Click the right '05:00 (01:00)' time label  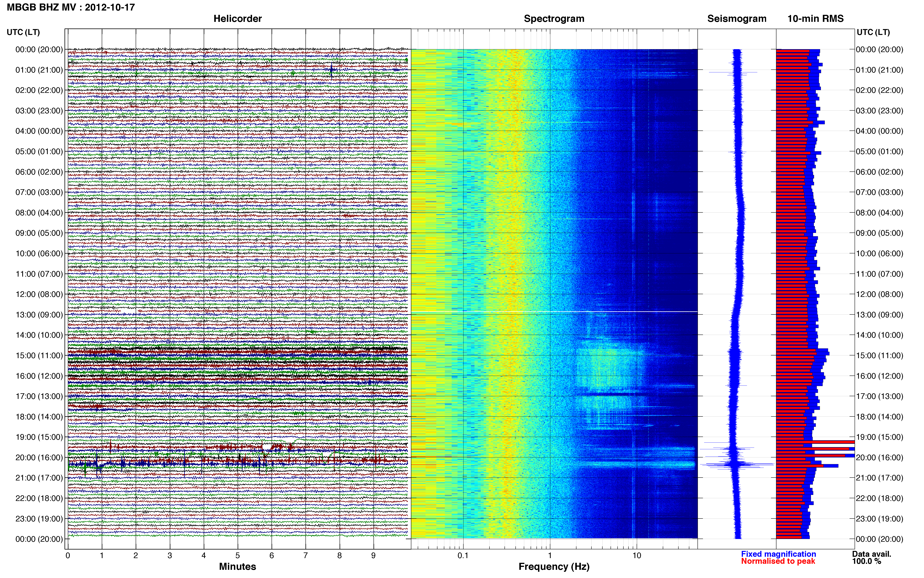[879, 151]
